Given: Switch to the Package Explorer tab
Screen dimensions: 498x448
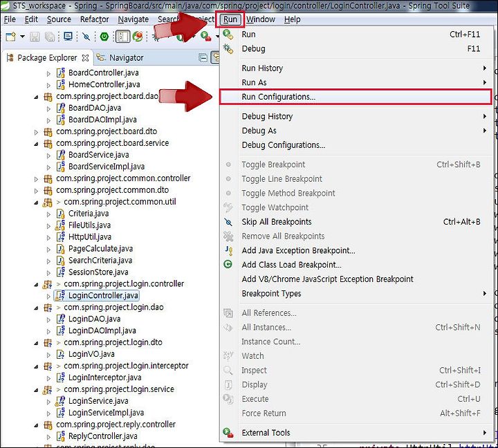Looking at the screenshot, I should 47,58.
